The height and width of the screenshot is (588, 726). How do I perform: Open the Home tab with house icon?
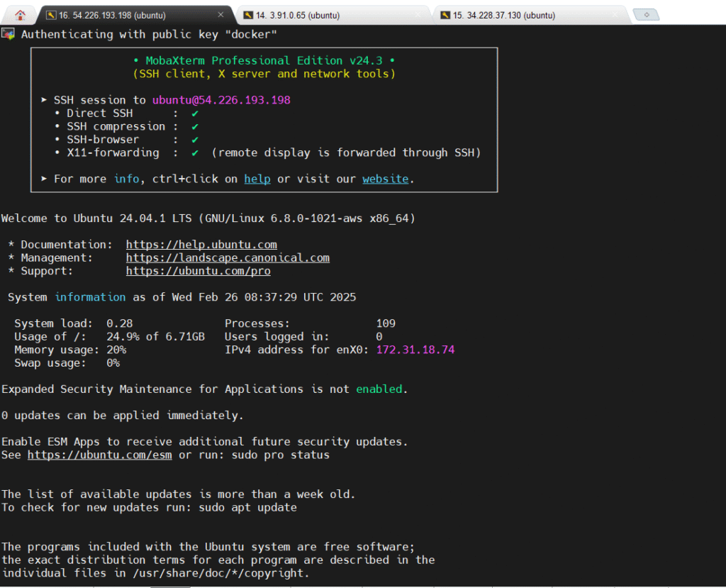pos(20,15)
